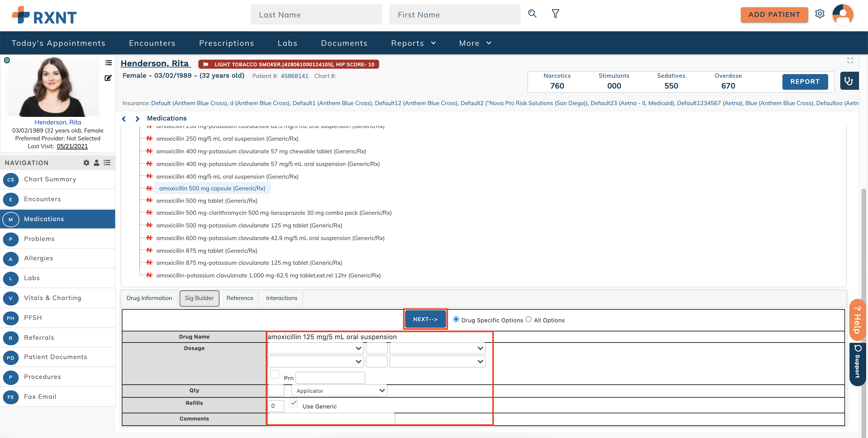The width and height of the screenshot is (868, 438).
Task: Open the orange Help side tab
Action: pyautogui.click(x=858, y=320)
